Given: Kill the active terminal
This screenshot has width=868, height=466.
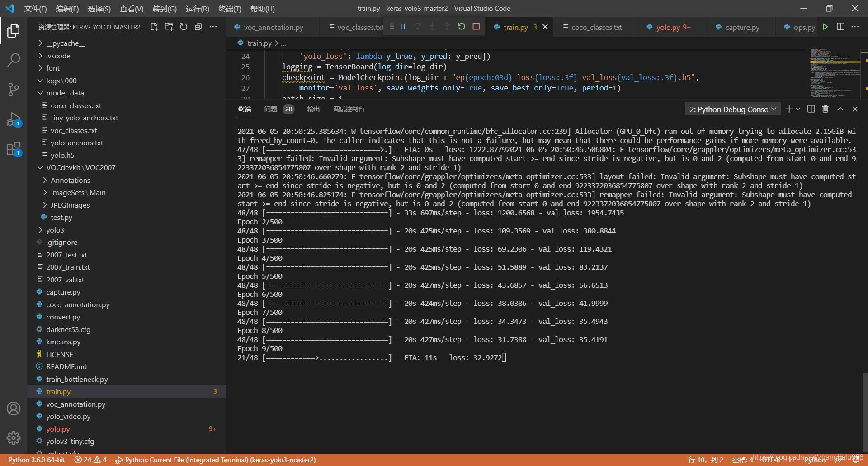Looking at the screenshot, I should 826,109.
